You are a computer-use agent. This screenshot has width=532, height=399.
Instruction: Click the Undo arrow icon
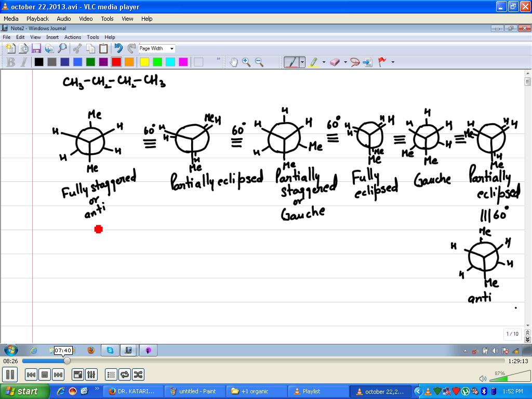coord(118,48)
